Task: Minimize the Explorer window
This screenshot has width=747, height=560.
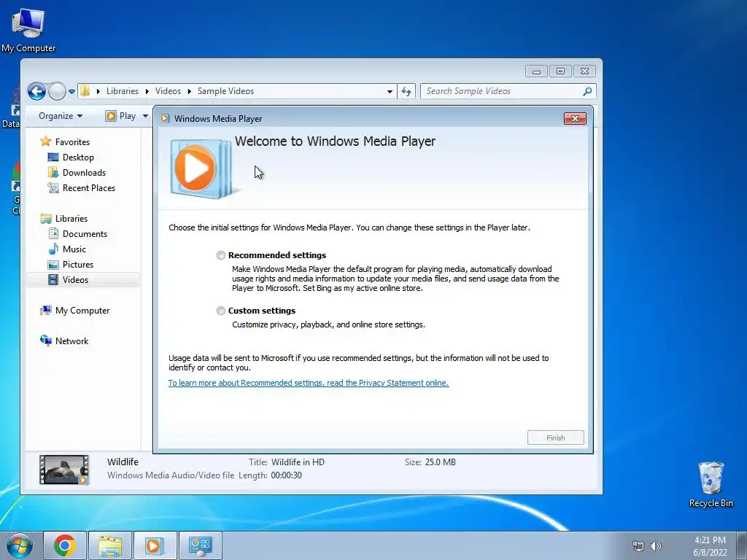Action: point(536,71)
